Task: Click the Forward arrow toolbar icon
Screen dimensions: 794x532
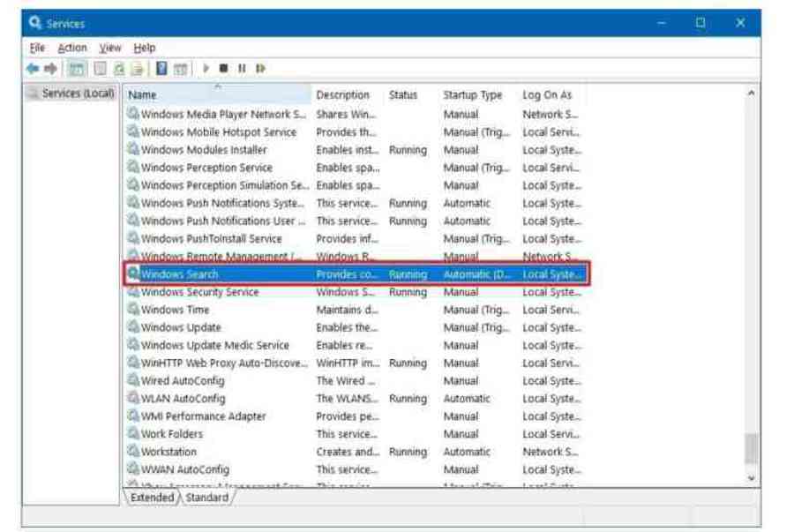Action: (50, 68)
